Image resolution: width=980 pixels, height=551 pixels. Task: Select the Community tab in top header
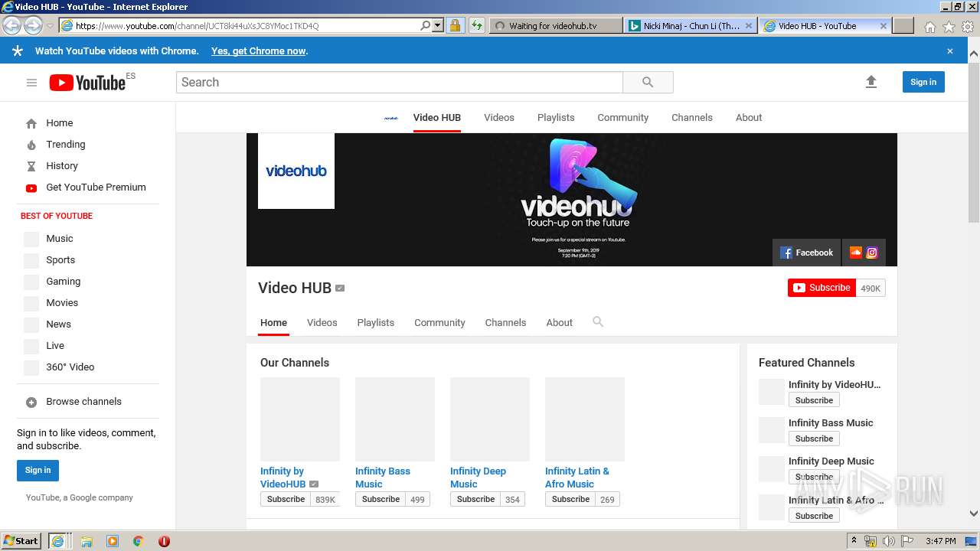622,118
